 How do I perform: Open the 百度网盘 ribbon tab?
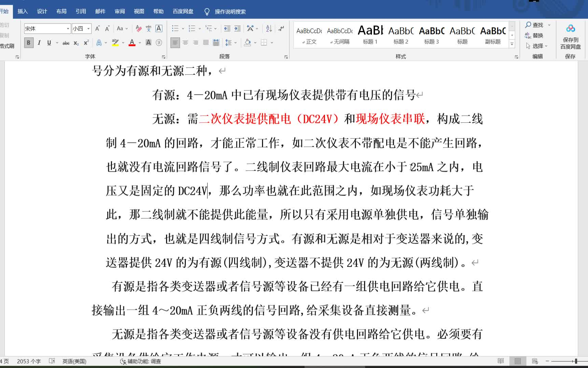[x=183, y=12]
